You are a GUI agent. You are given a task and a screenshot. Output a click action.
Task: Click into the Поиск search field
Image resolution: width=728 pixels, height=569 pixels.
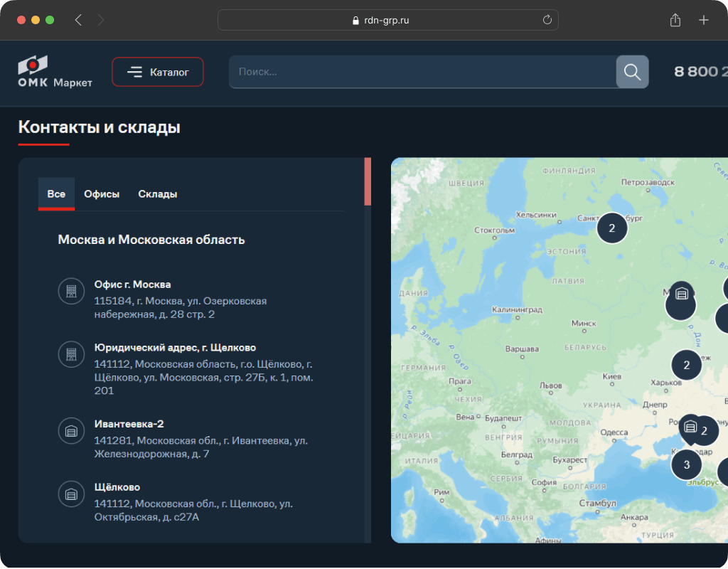[422, 72]
